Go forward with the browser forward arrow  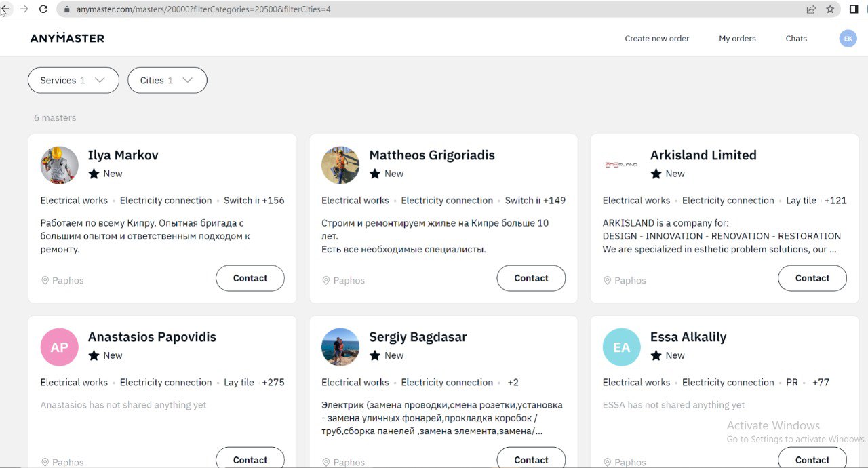pos(24,9)
